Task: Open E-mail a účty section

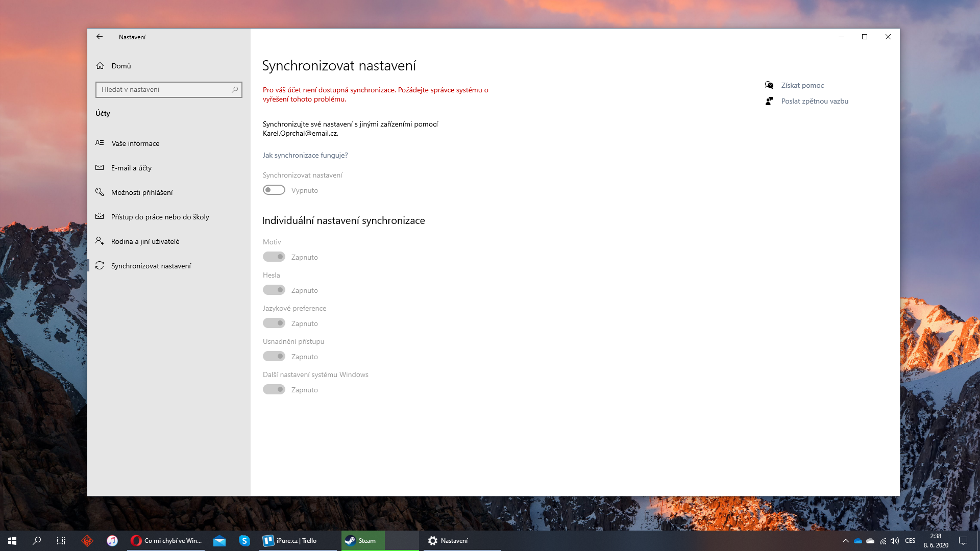Action: [x=131, y=168]
